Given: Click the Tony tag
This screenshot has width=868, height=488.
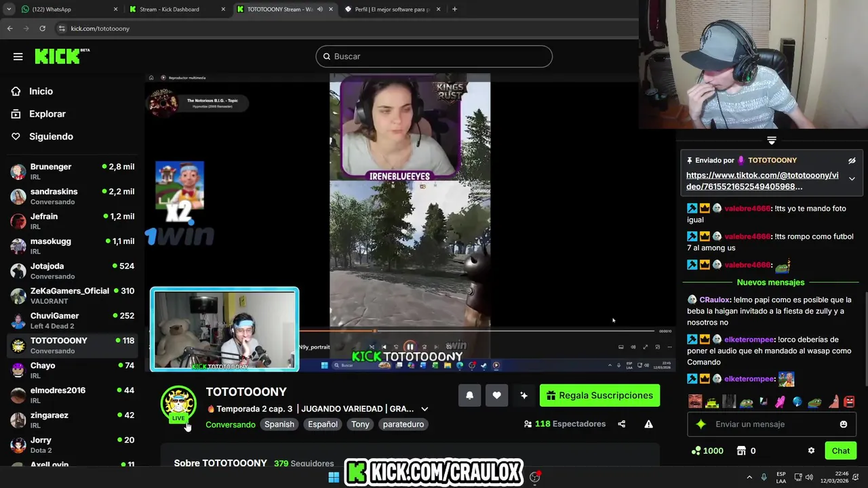Looking at the screenshot, I should tap(360, 424).
